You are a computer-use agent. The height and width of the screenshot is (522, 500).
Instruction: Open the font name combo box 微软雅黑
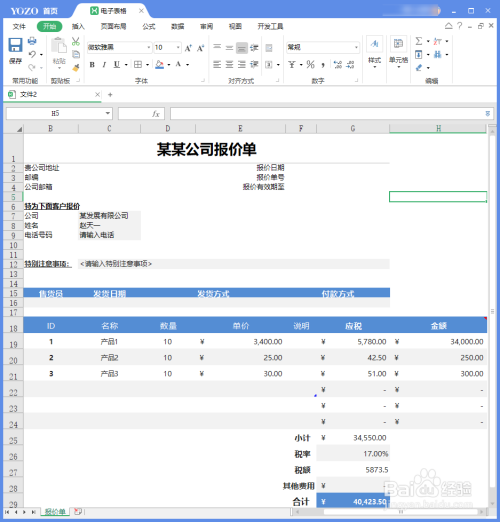pos(119,47)
